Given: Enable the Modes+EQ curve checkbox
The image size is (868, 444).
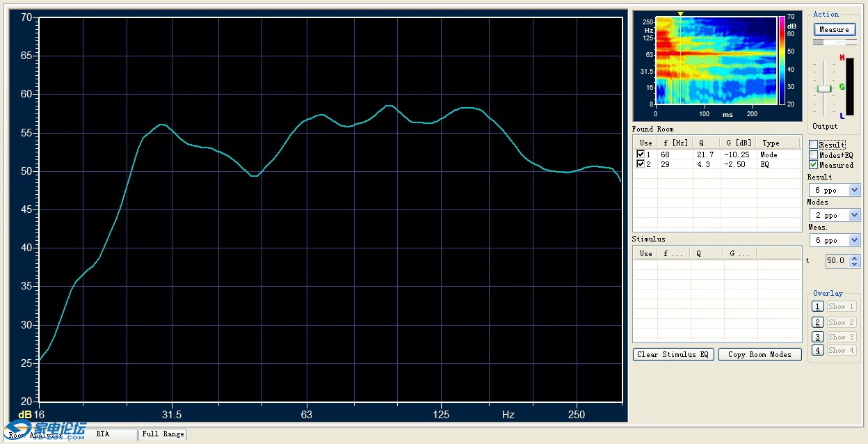Looking at the screenshot, I should 814,154.
